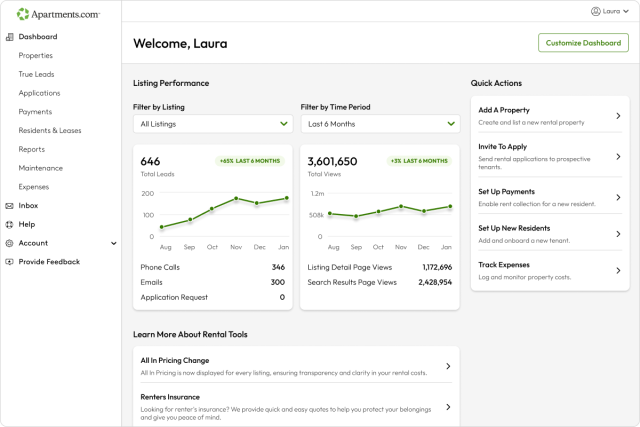Select the Invite To Apply quick action
This screenshot has width=640, height=427.
click(x=550, y=156)
